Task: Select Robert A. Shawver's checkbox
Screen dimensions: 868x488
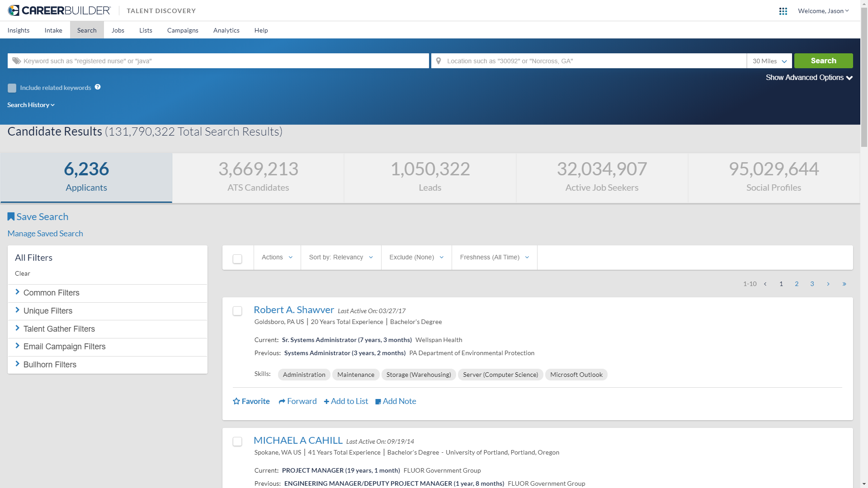Action: click(237, 311)
